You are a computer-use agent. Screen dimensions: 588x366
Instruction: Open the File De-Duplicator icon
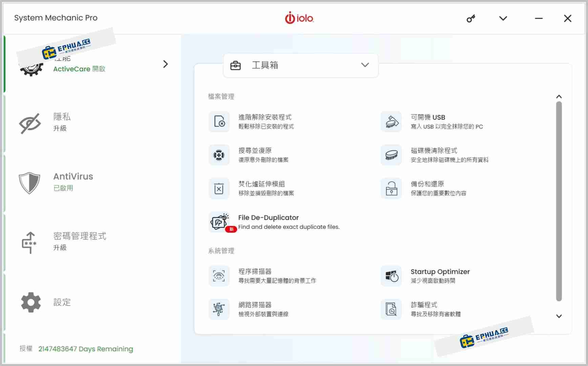(x=219, y=222)
